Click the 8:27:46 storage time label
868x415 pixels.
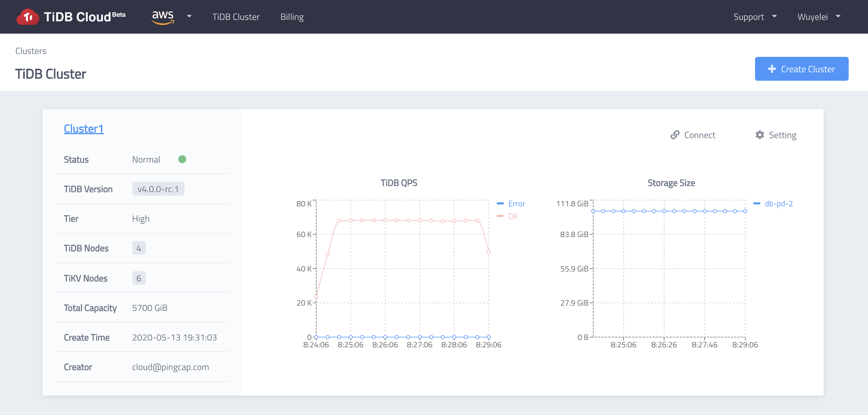(x=704, y=345)
